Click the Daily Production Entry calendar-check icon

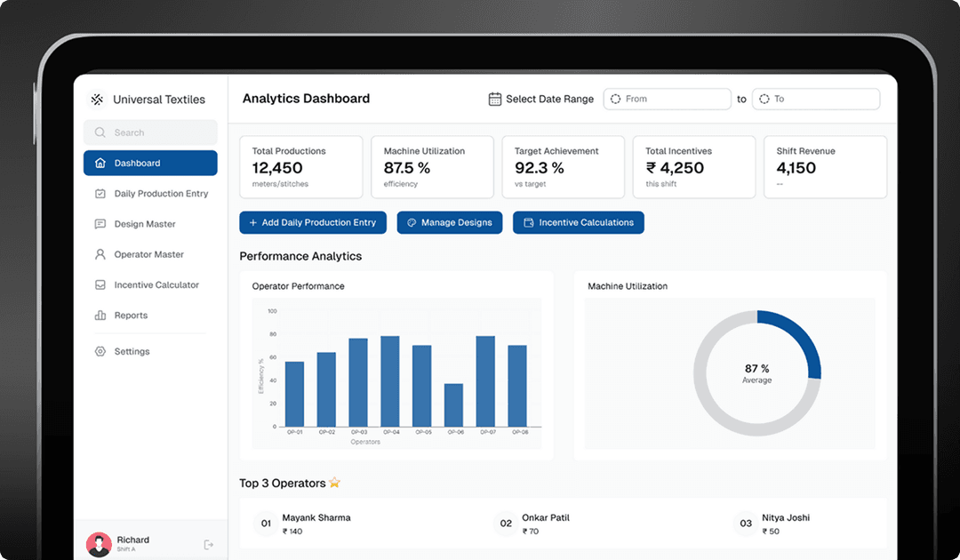tap(100, 194)
